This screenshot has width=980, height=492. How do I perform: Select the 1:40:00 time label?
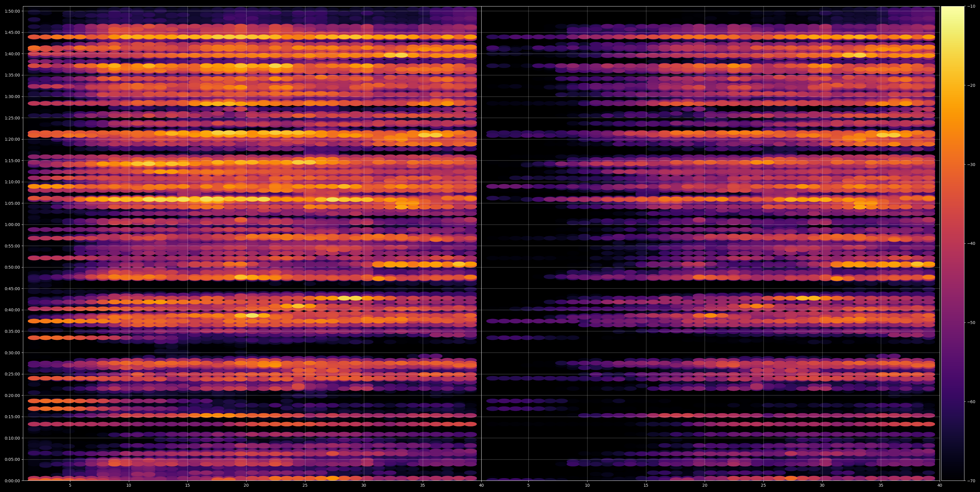12,54
